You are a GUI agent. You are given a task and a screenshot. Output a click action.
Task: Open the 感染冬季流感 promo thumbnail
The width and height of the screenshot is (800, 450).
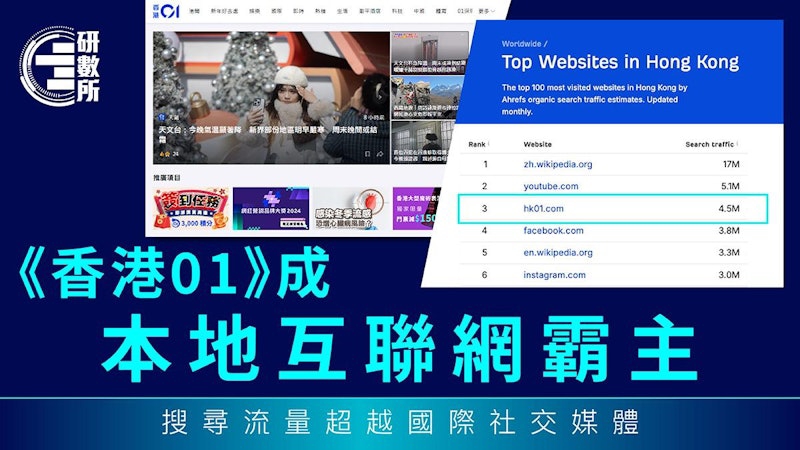[x=351, y=209]
